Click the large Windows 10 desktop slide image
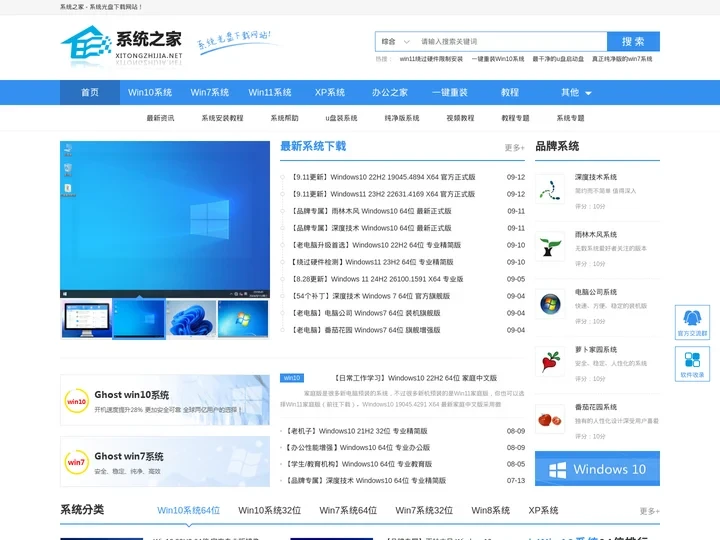 pos(165,219)
